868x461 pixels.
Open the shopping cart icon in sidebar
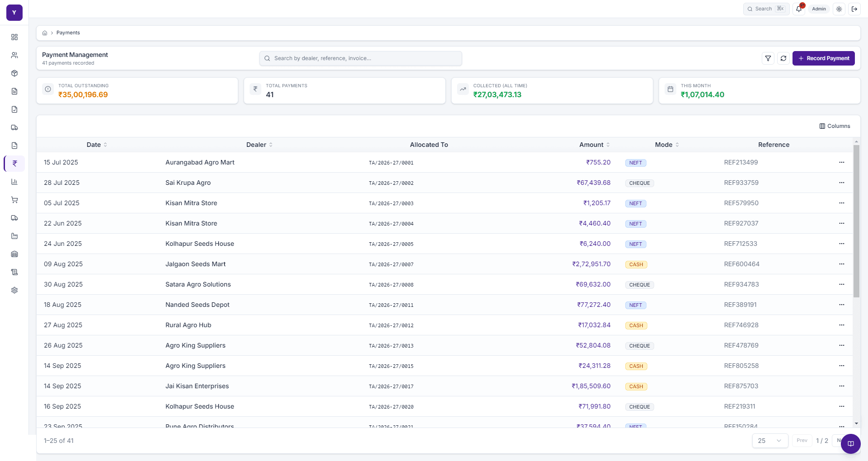point(14,200)
